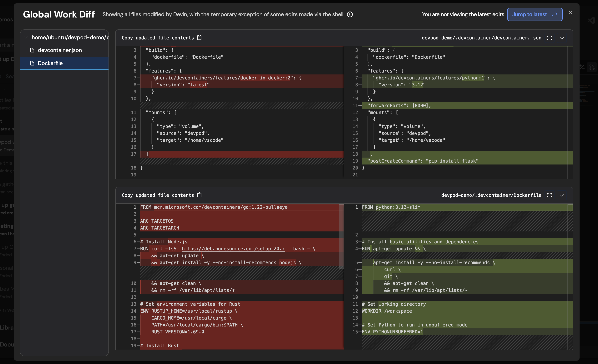The width and height of the screenshot is (598, 364).
Task: Click the Jump to latest button
Action: click(535, 15)
